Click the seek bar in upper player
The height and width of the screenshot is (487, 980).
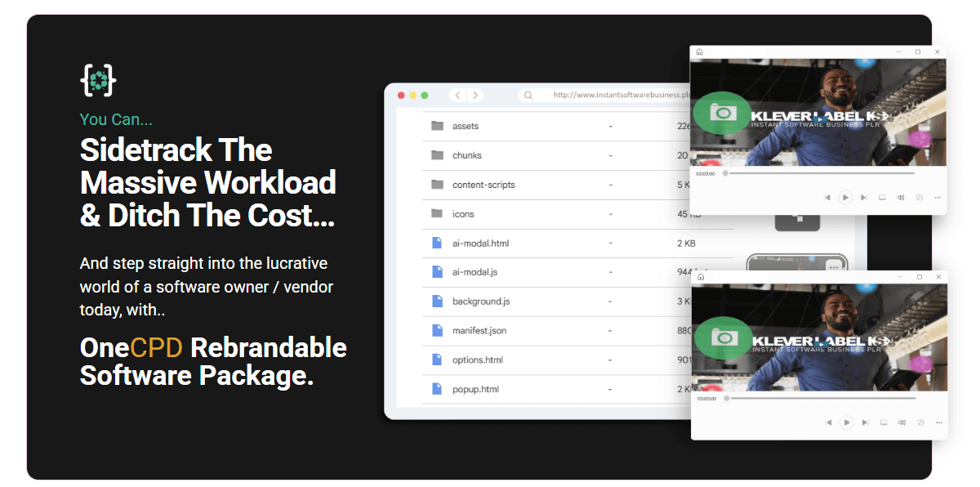point(818,173)
